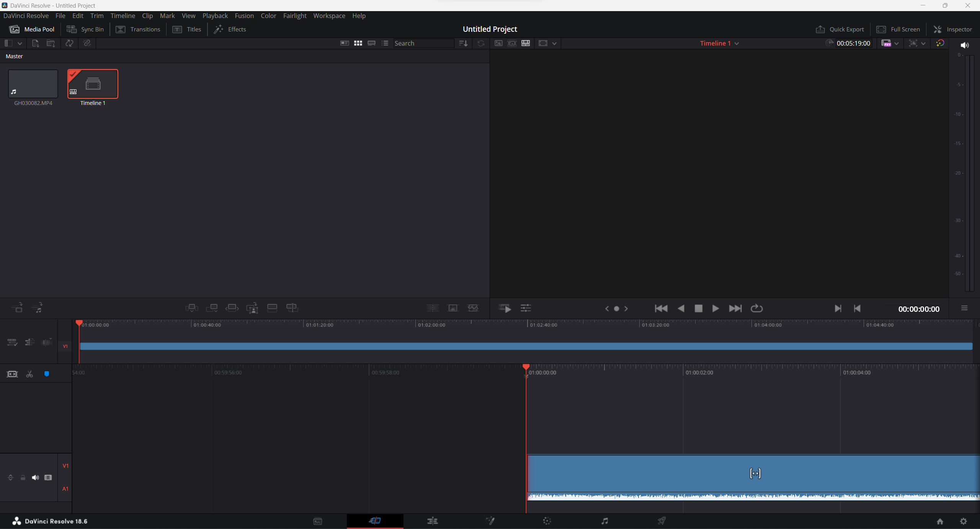This screenshot has width=980, height=529.
Task: Jump to the last frame
Action: [x=735, y=308]
